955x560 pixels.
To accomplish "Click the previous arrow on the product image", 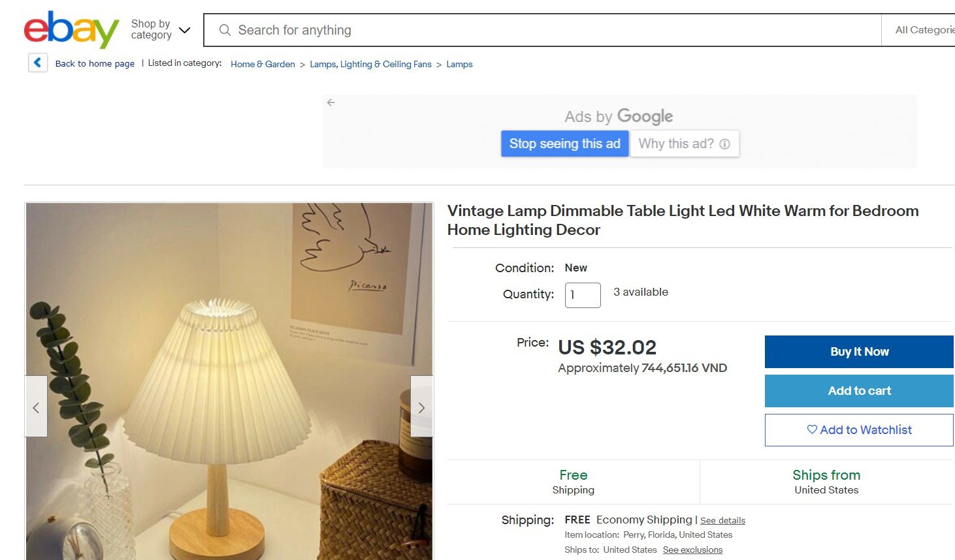I will [x=36, y=407].
